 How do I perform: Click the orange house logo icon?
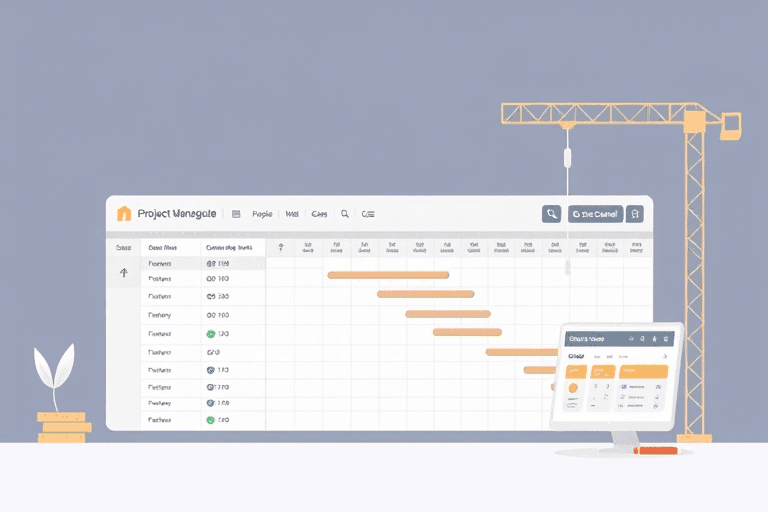[x=124, y=213]
